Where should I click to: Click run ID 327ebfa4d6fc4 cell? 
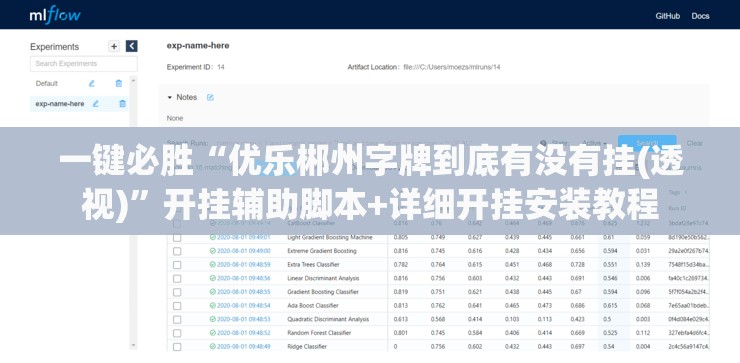coord(689,333)
